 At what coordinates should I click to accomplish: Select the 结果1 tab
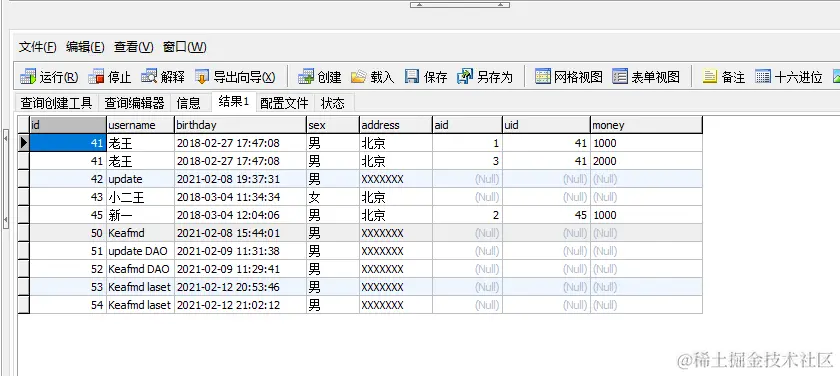(234, 102)
